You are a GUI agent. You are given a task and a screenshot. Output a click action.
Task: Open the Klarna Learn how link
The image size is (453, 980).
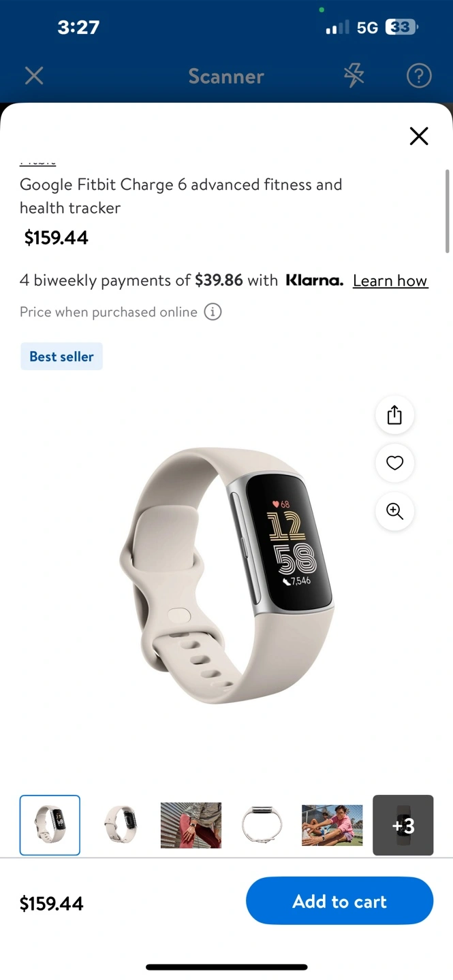390,280
